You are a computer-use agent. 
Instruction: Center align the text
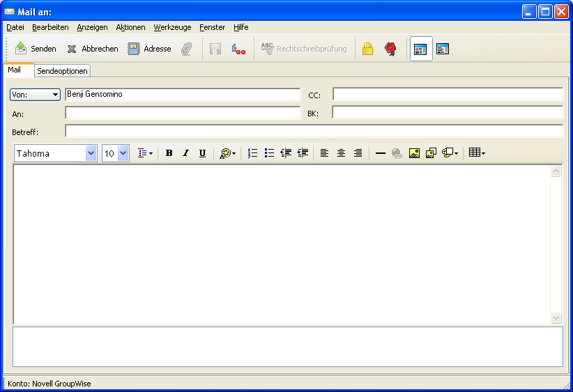pos(341,153)
